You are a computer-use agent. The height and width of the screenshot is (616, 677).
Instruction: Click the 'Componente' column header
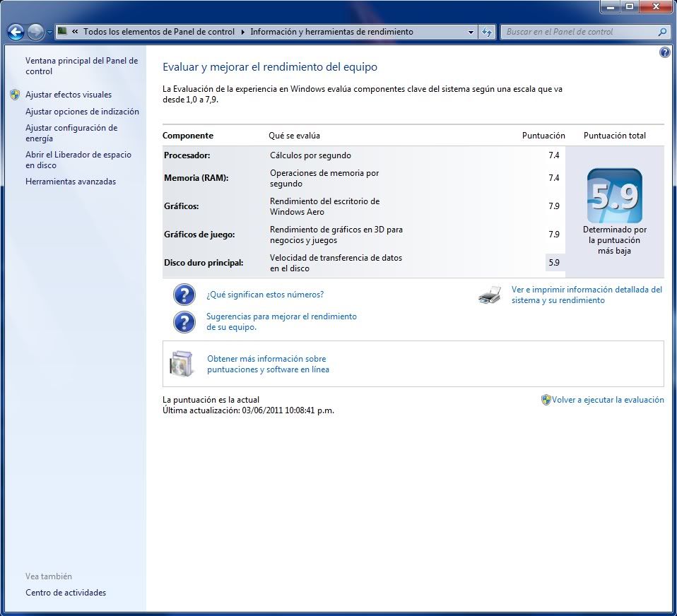[x=188, y=136]
